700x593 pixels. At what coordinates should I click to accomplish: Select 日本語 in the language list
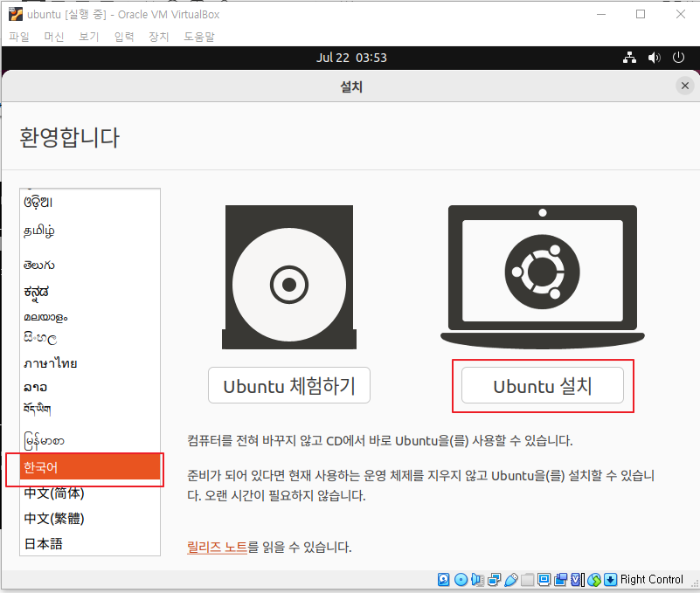pos(90,544)
